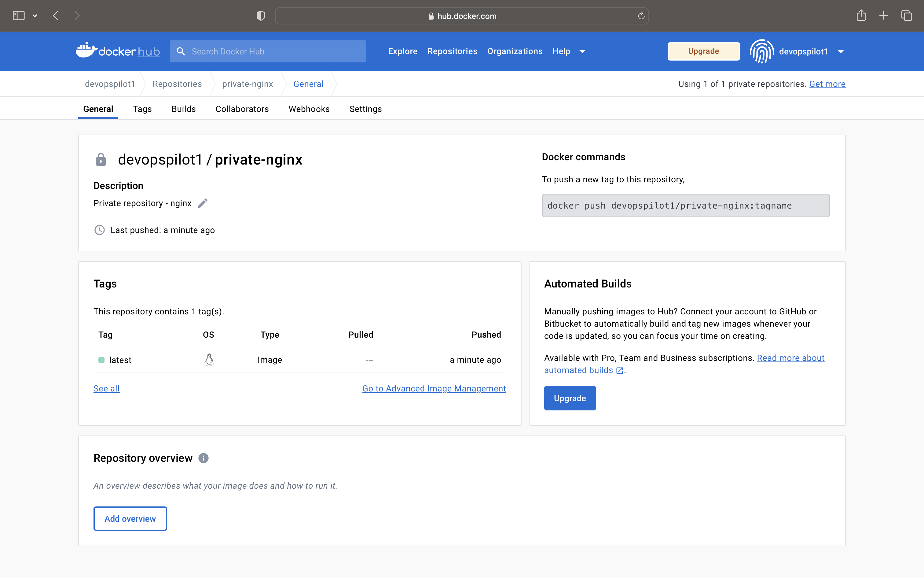This screenshot has width=924, height=578.
Task: Click the Type column header
Action: tap(269, 335)
